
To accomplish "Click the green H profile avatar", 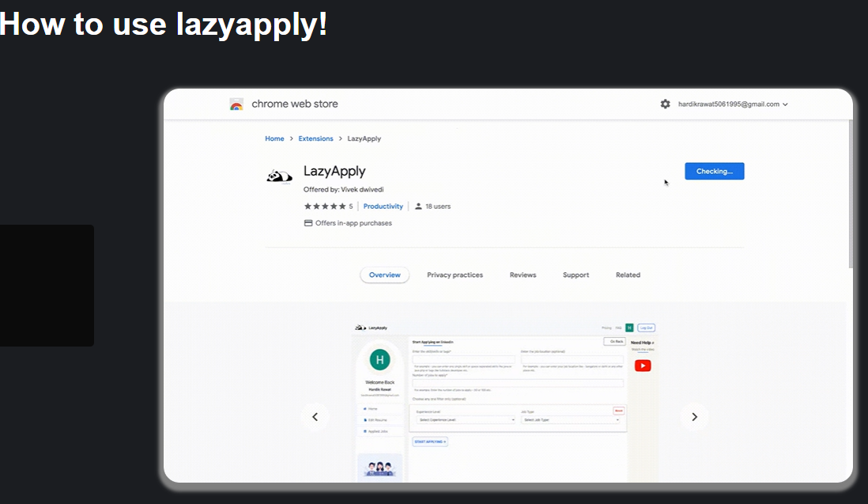I will click(379, 360).
